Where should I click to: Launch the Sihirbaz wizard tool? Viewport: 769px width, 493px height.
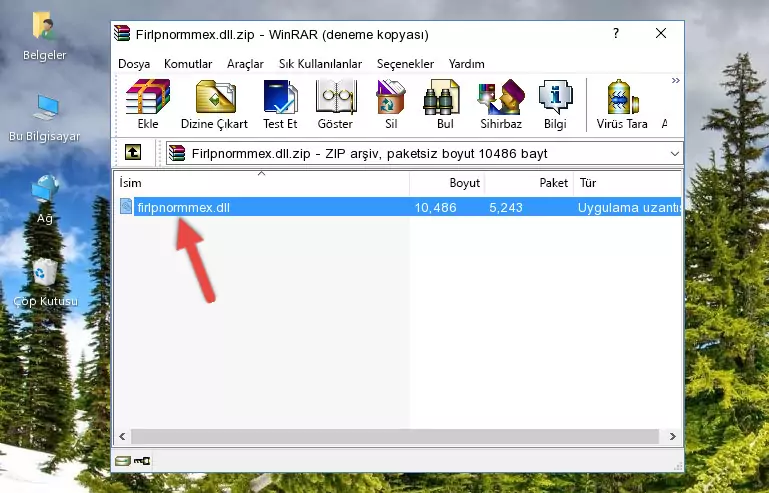click(x=501, y=104)
